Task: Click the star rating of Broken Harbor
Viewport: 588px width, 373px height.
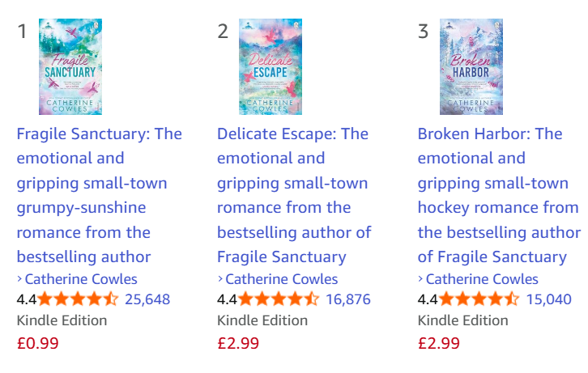Action: 479,299
